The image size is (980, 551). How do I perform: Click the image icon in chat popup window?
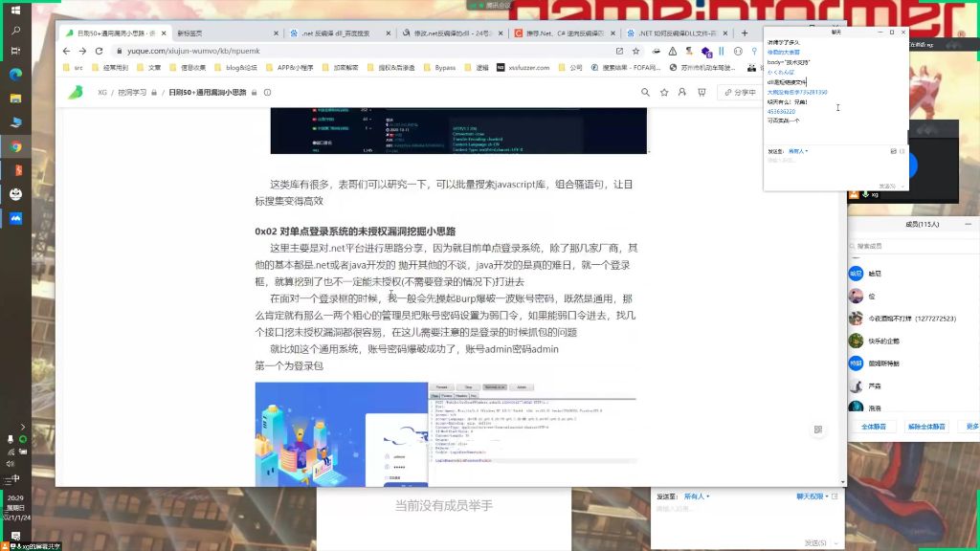893,151
